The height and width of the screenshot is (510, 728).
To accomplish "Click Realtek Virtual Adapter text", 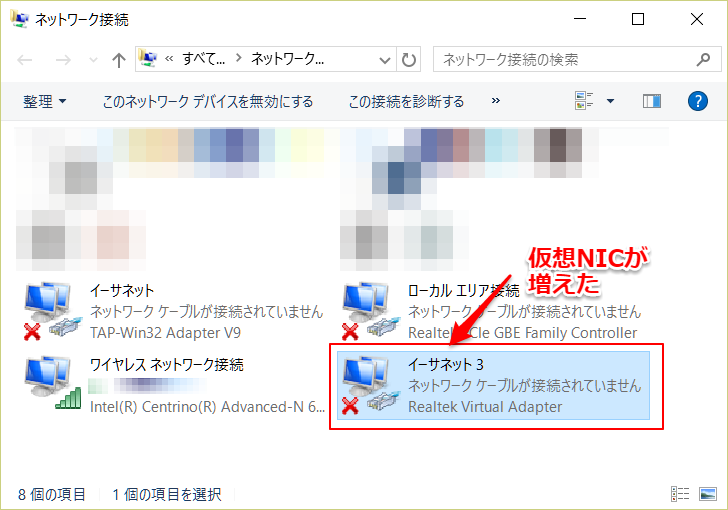I will [485, 407].
